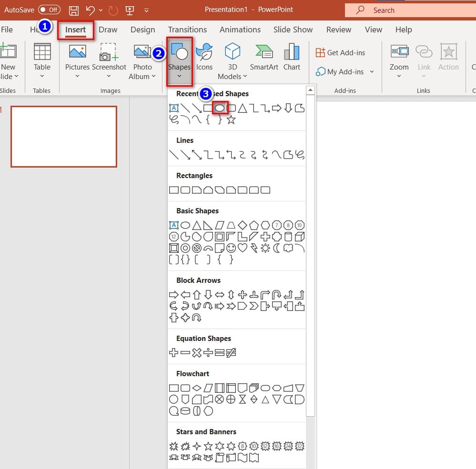Viewport: 476px width, 469px height.
Task: Click the Save icon in title bar
Action: [x=74, y=10]
